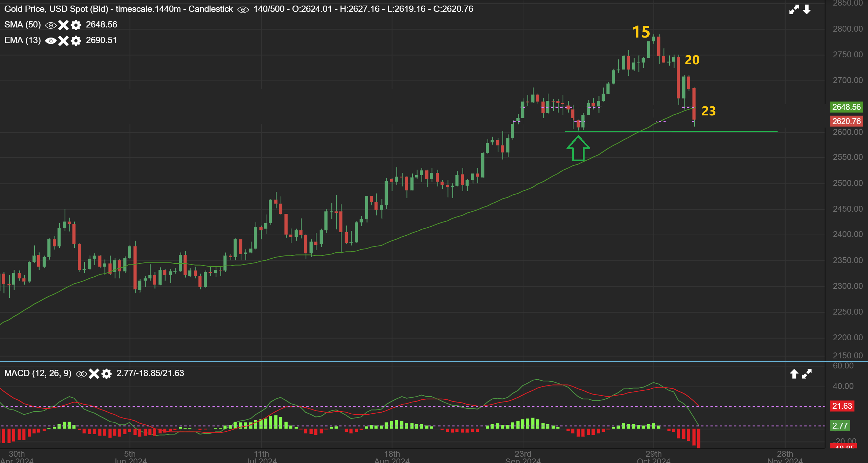Open EMA (13) settings gear
Viewport: 868px width, 463px height.
point(76,41)
